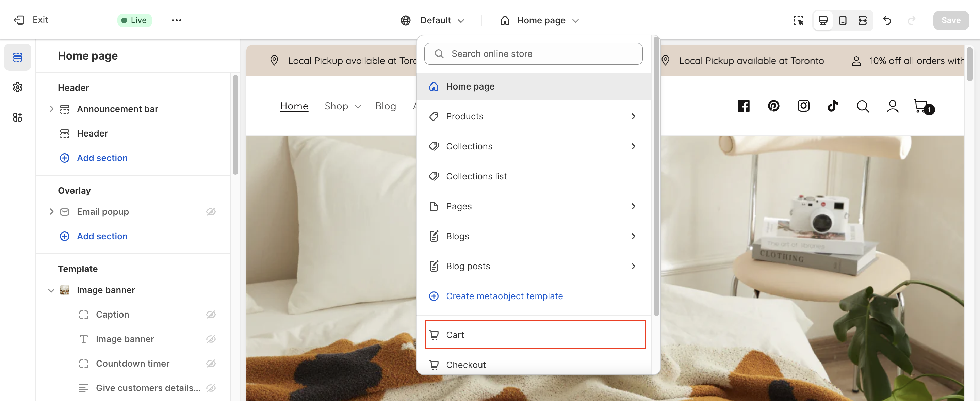980x401 pixels.
Task: Unhide the Countdown timer block
Action: tap(211, 363)
